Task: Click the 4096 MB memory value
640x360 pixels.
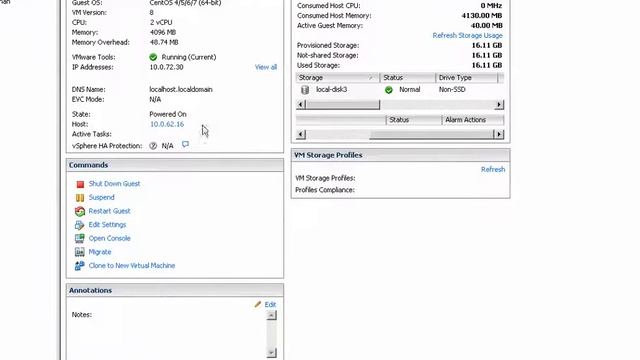Action: (163, 32)
